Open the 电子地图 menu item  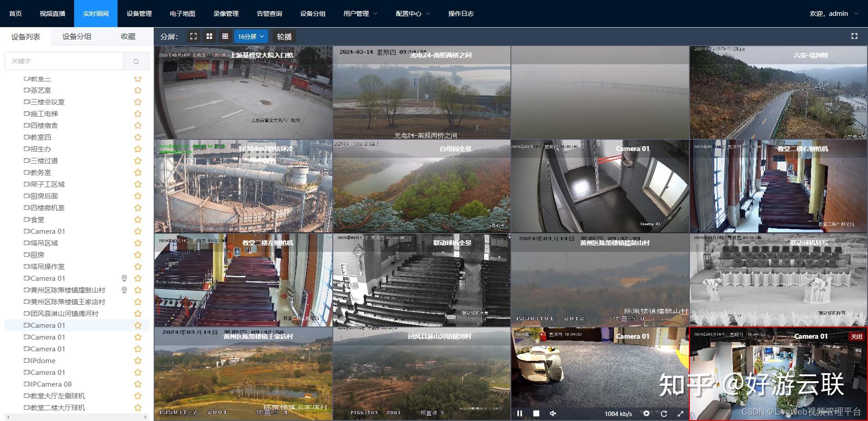click(182, 14)
